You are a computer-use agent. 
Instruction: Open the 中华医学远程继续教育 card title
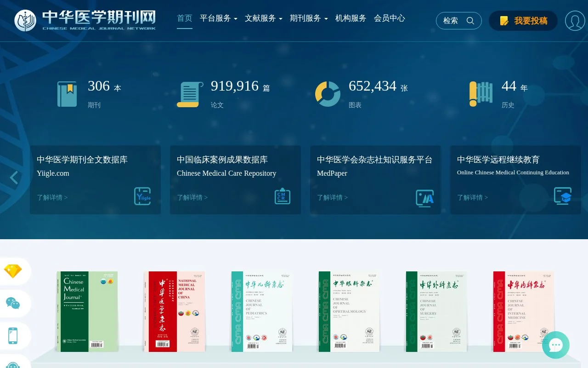(x=498, y=160)
